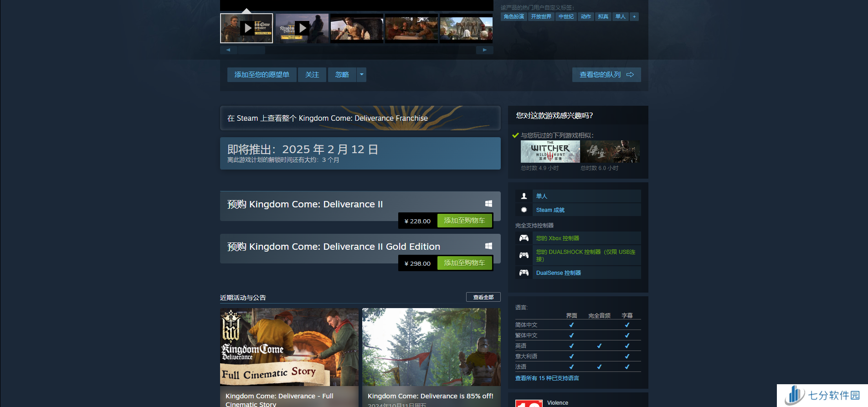Click the Violence rating label
The height and width of the screenshot is (407, 868).
click(558, 403)
